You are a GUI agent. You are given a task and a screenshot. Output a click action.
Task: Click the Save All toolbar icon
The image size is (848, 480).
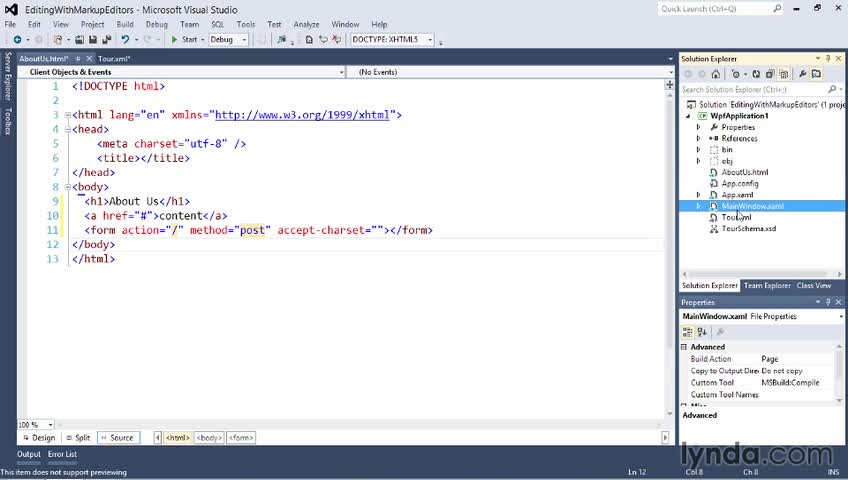107,39
